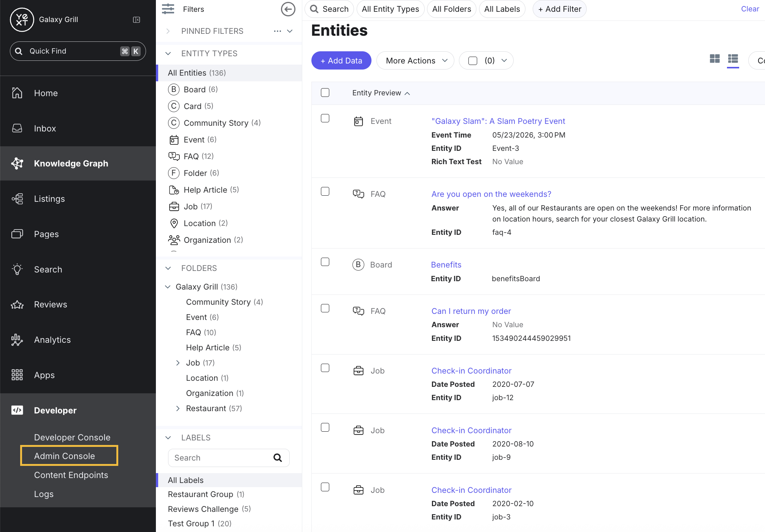Open the All Entity Types filter pill
The image size is (765, 532).
point(390,9)
